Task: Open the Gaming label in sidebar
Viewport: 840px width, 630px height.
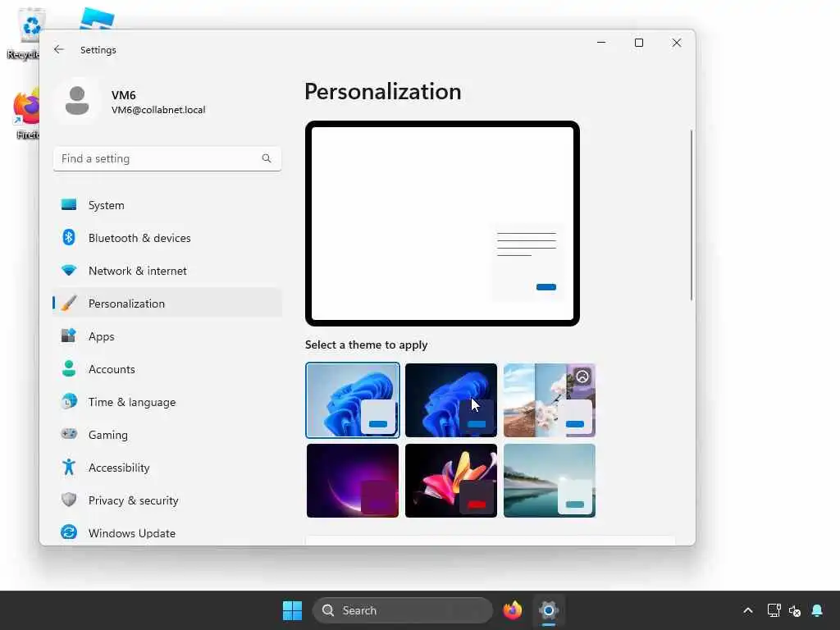Action: 107,435
